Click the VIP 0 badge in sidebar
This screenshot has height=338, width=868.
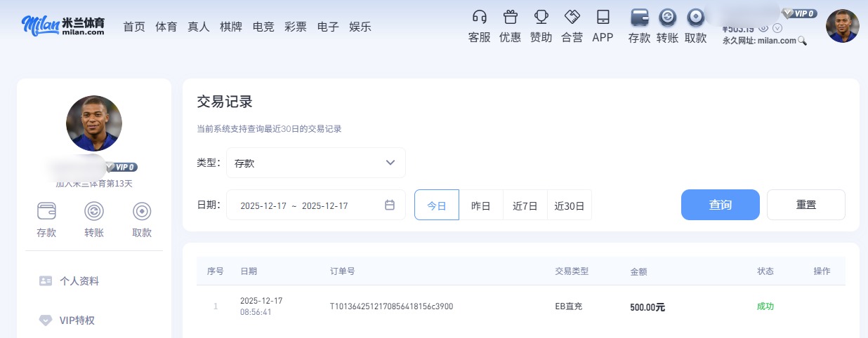(x=121, y=167)
